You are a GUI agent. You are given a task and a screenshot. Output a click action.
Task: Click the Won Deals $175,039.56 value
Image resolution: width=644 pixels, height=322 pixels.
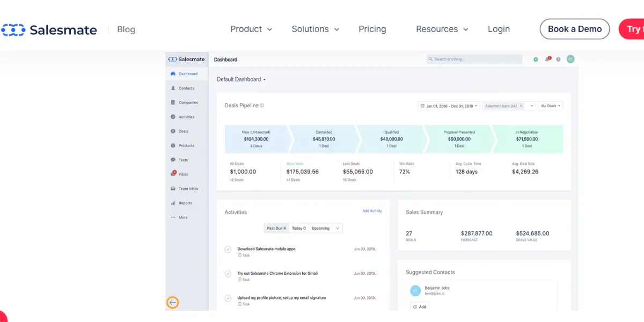click(x=303, y=172)
